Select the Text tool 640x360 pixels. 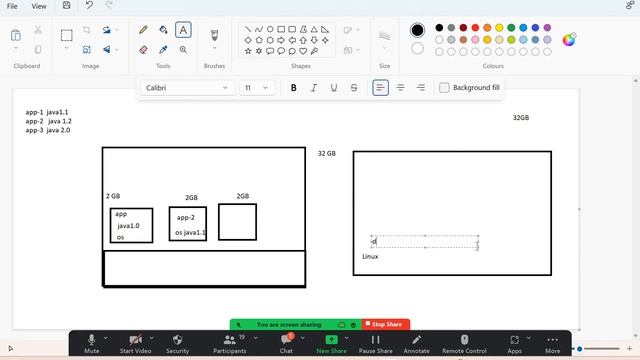[x=183, y=30]
